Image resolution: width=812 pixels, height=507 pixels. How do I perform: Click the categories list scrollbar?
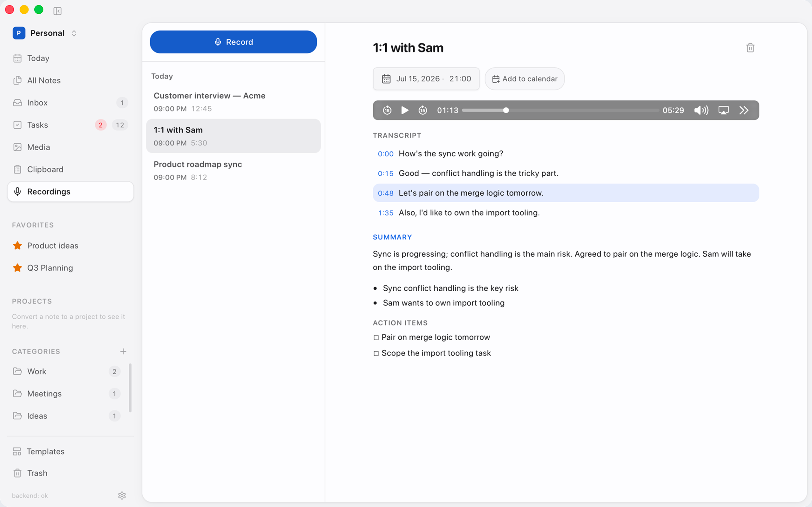[x=130, y=388]
